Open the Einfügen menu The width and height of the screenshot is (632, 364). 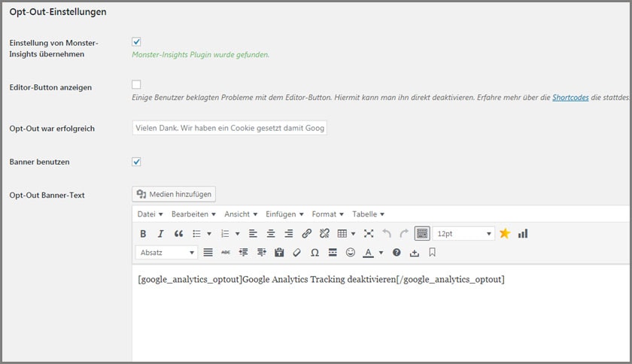pyautogui.click(x=284, y=214)
